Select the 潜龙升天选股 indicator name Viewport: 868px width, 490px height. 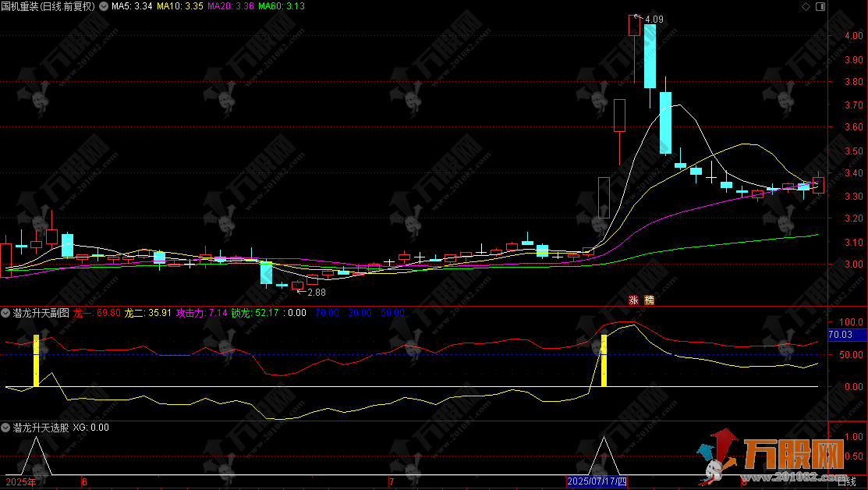(41, 428)
